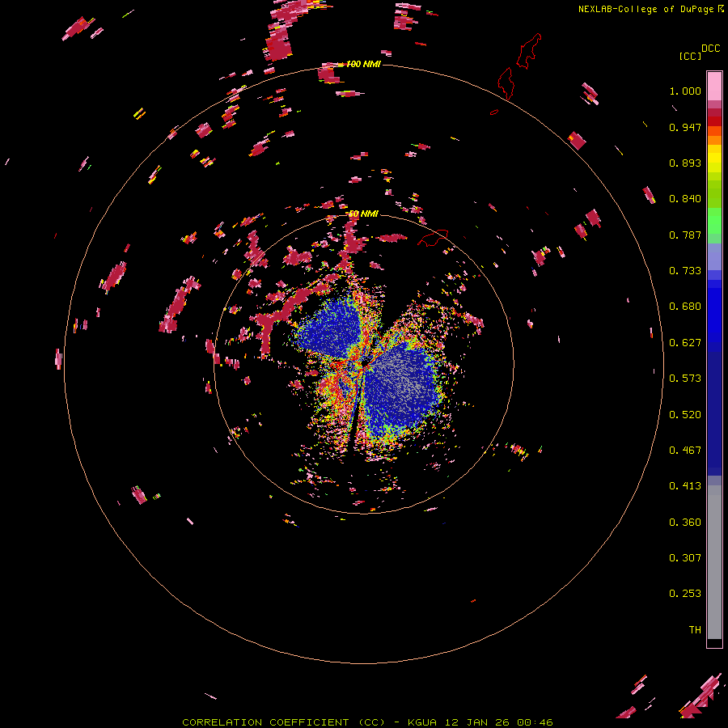Pick the bright green color bar segment
Screen dimensions: 728x728
pos(714,221)
